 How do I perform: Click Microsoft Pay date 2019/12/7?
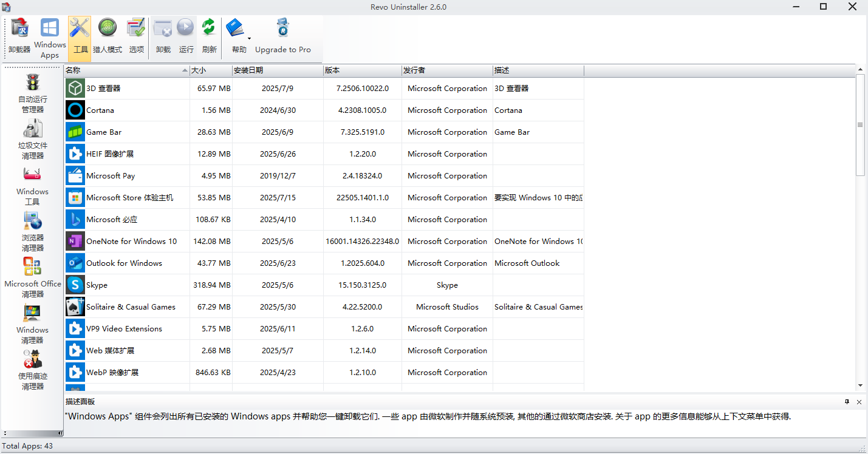click(x=278, y=176)
